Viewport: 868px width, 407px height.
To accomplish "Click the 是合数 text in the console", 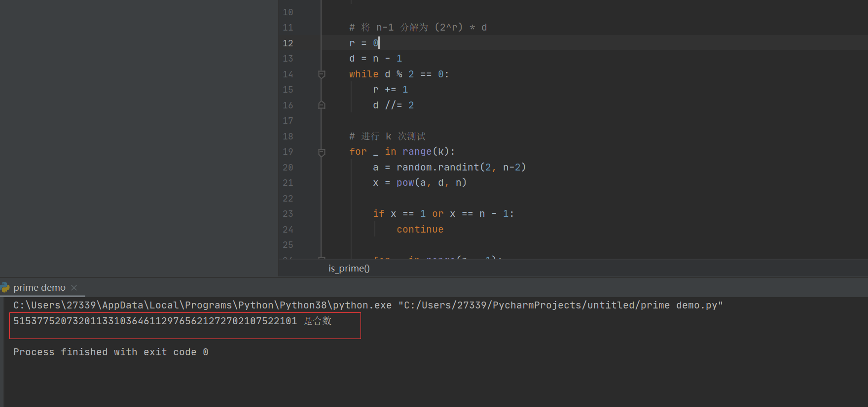I will pyautogui.click(x=318, y=321).
